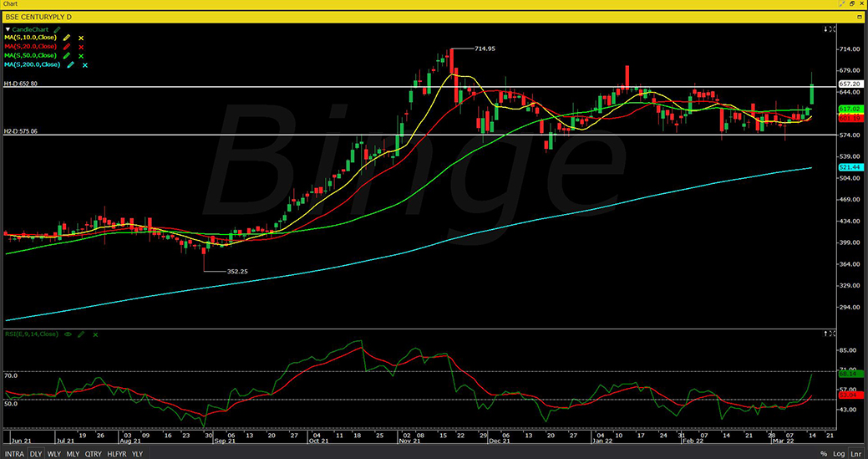Image resolution: width=868 pixels, height=459 pixels.
Task: Click the pin icon in Chart title bar
Action: [x=841, y=4]
